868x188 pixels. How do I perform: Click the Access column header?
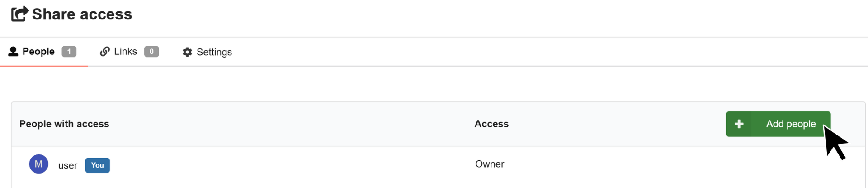(x=491, y=124)
